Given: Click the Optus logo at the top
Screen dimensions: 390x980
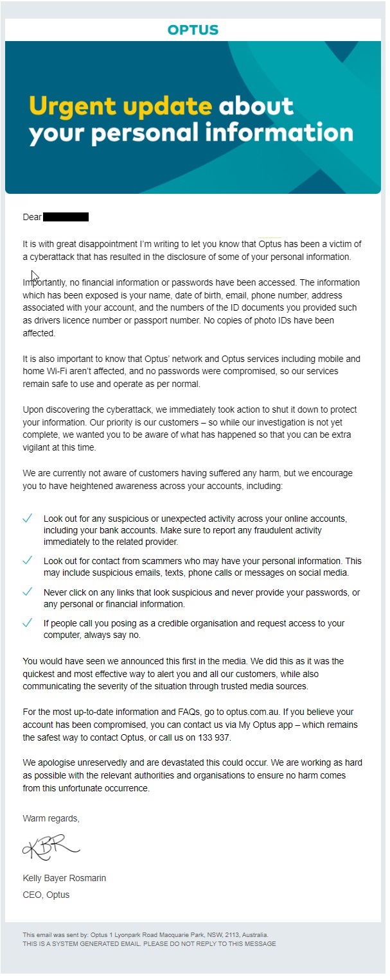Looking at the screenshot, I should point(193,30).
